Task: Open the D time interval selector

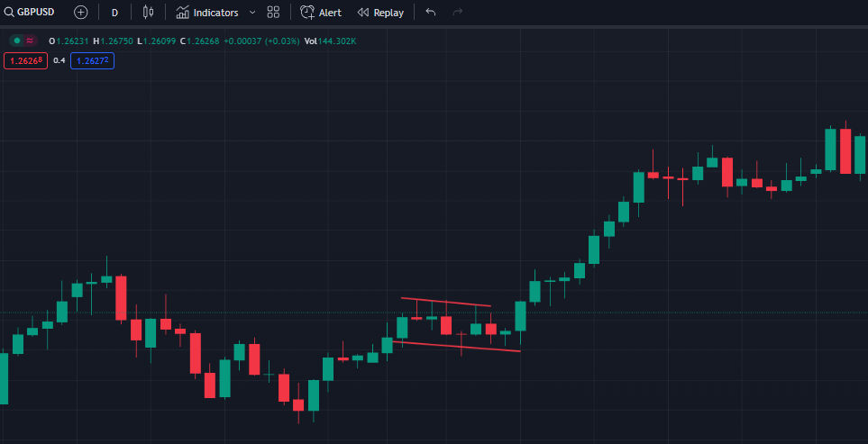Action: (114, 13)
